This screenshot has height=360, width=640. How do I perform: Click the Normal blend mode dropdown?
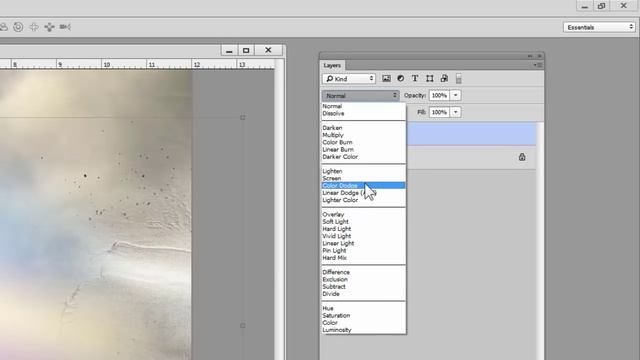coord(360,96)
